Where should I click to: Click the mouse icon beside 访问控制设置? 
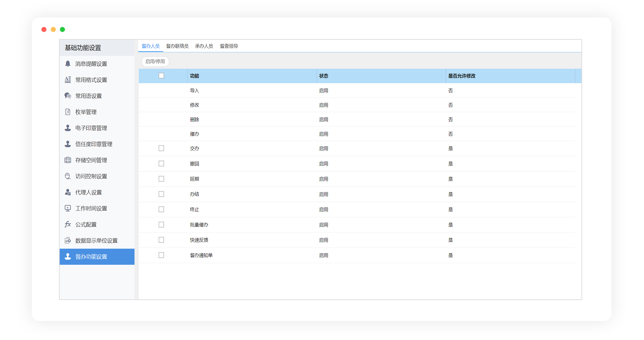pyautogui.click(x=67, y=176)
